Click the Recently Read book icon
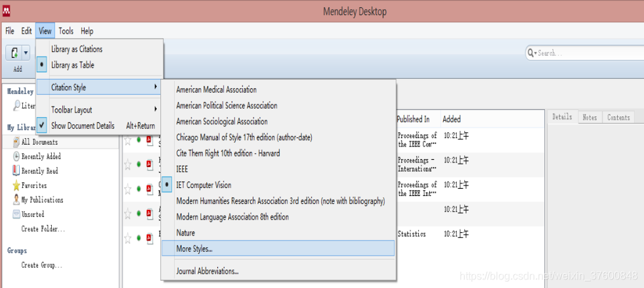 coord(16,170)
